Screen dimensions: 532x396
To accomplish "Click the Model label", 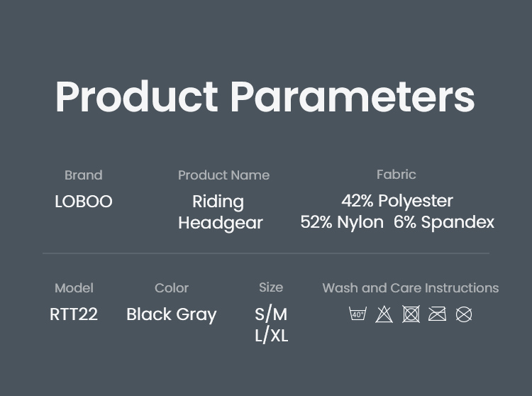I will 74,288.
